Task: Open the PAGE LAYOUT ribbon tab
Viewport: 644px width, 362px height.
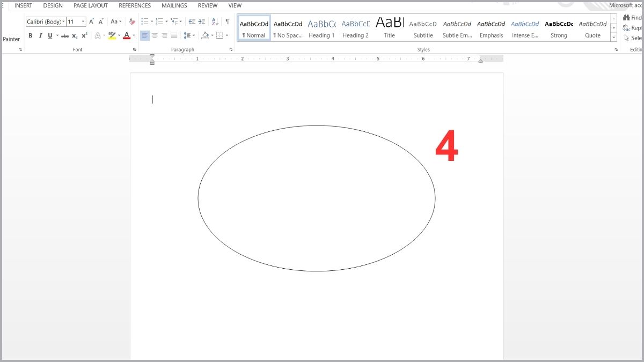Action: [91, 5]
